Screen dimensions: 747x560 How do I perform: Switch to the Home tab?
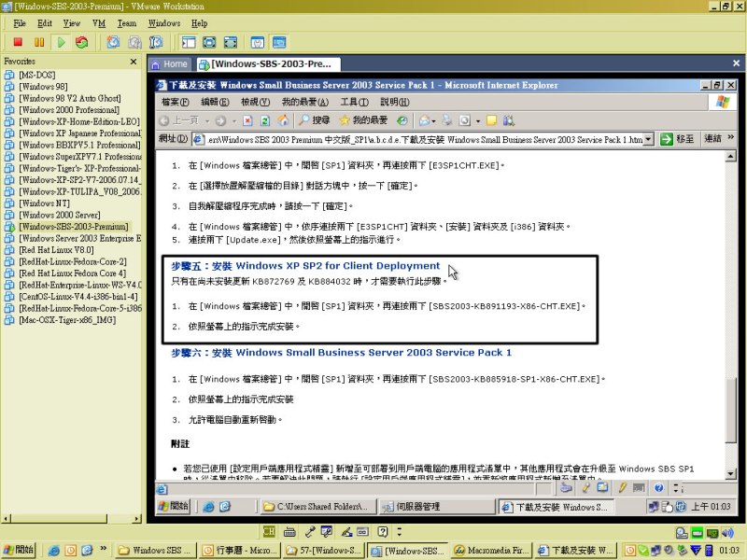click(169, 64)
